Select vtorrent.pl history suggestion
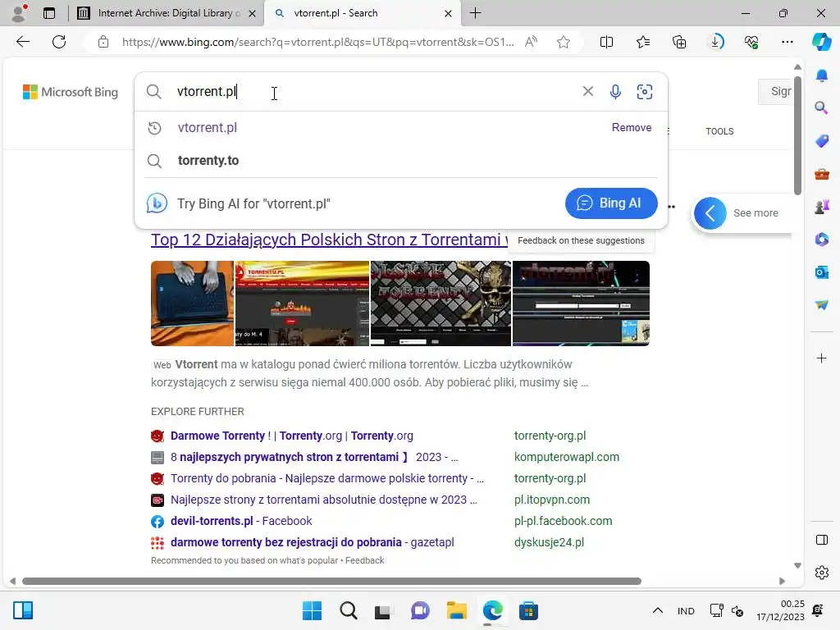The width and height of the screenshot is (840, 630). point(400,127)
